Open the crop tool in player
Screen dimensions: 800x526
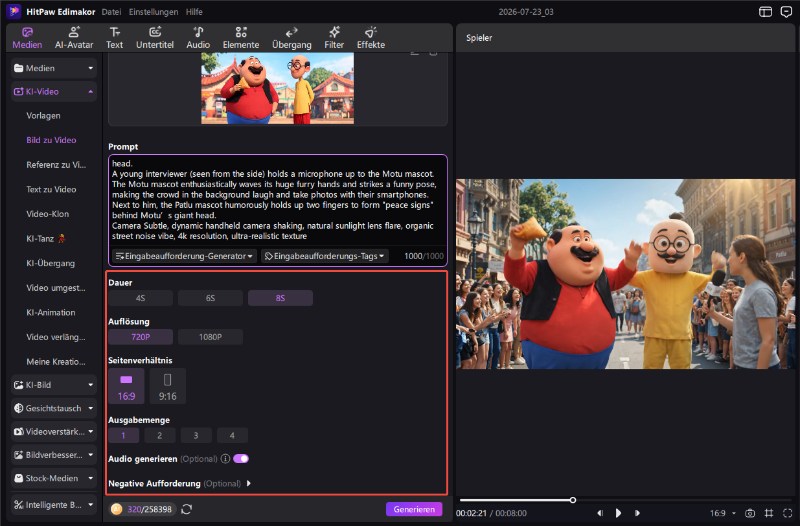pyautogui.click(x=769, y=513)
